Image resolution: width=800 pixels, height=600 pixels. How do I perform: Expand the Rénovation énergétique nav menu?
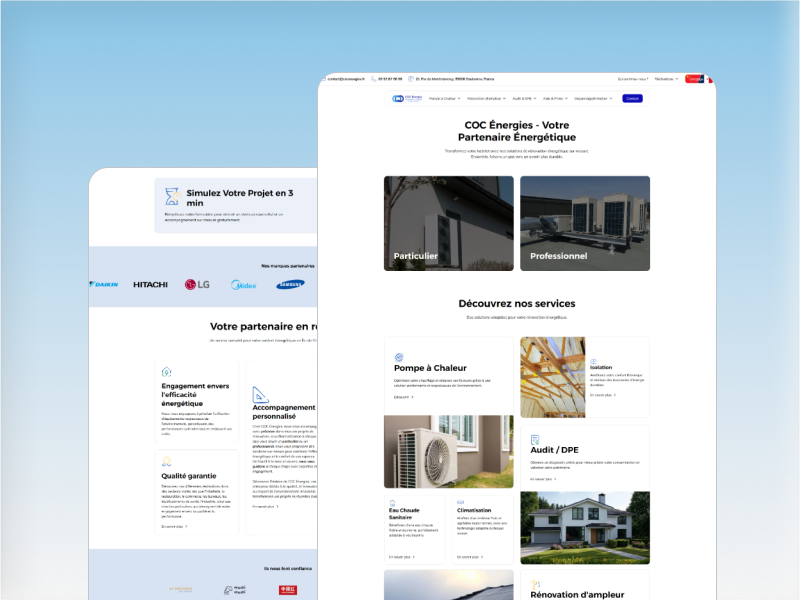tap(486, 98)
